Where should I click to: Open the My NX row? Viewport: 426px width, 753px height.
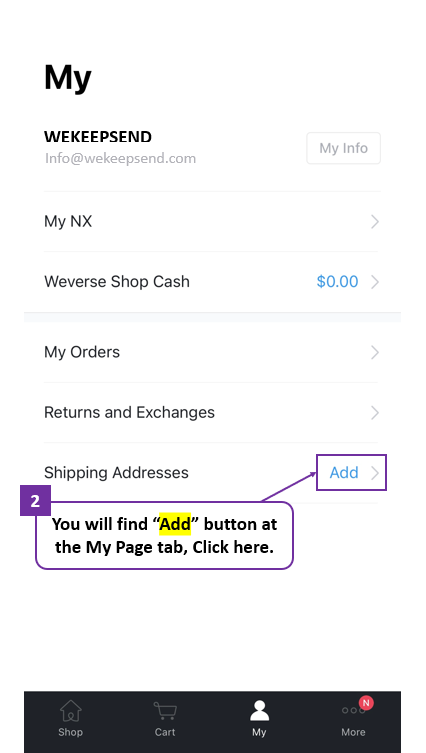point(212,221)
